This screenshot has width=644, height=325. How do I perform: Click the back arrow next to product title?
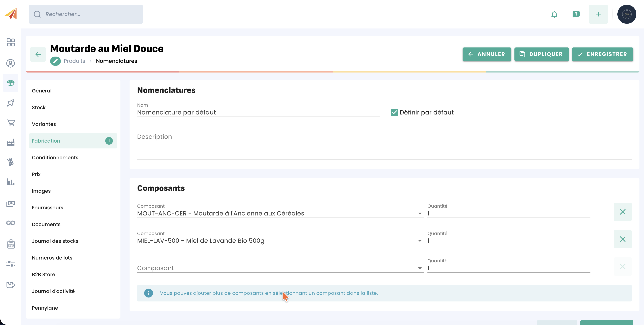click(38, 54)
